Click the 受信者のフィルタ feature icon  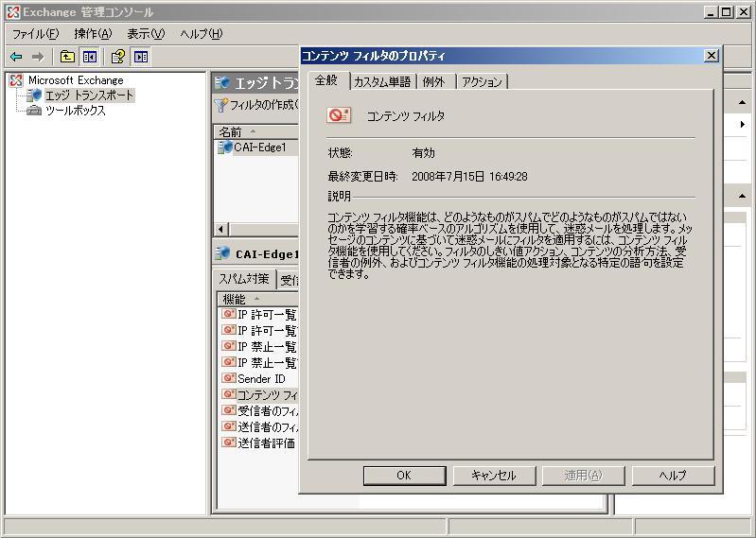click(x=229, y=409)
